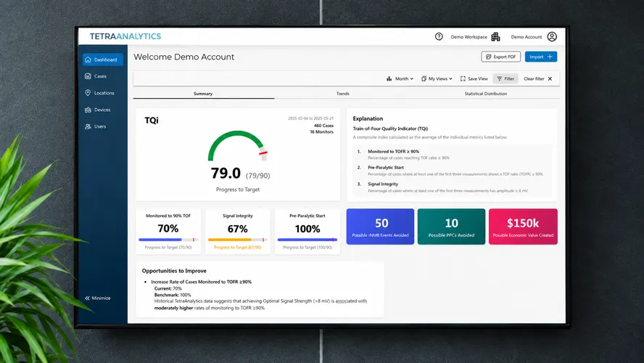Click Minimize label in sidebar
644x363 pixels.
pos(101,298)
